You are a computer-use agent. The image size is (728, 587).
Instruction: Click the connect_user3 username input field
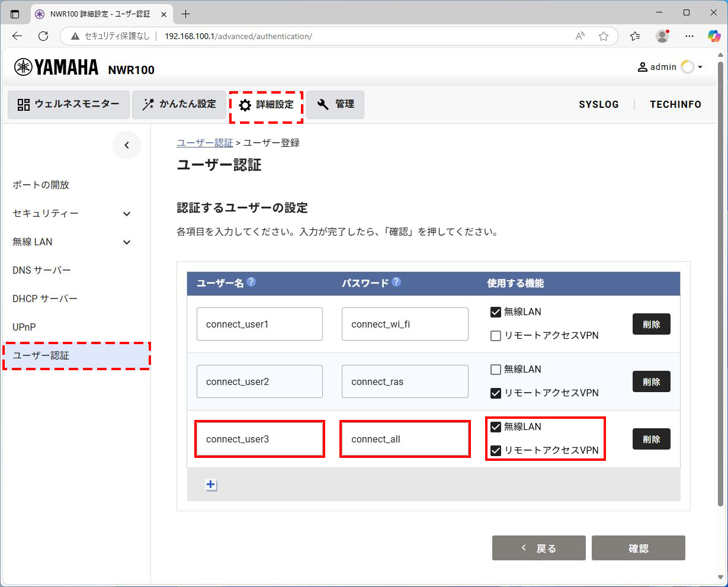259,439
